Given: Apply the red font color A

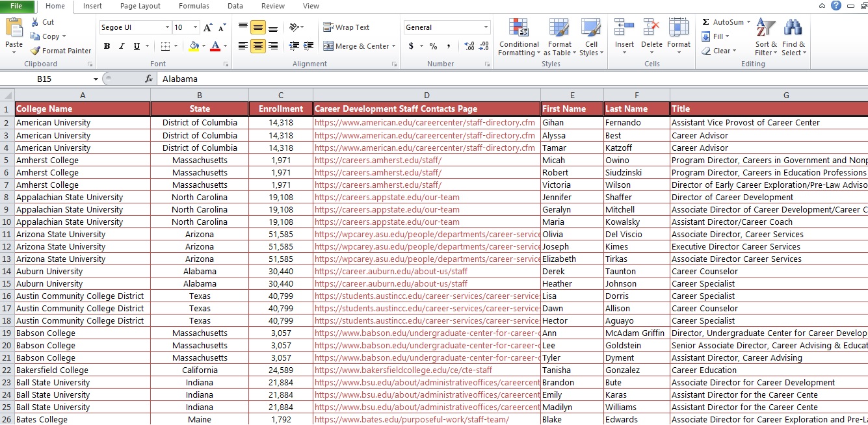Looking at the screenshot, I should (215, 46).
